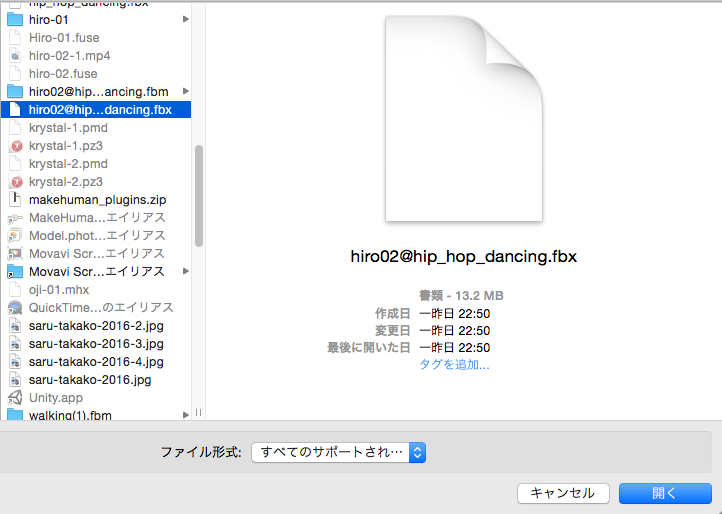Click the saru-takako-2016-3.jpg image icon
The height and width of the screenshot is (514, 722).
15,344
